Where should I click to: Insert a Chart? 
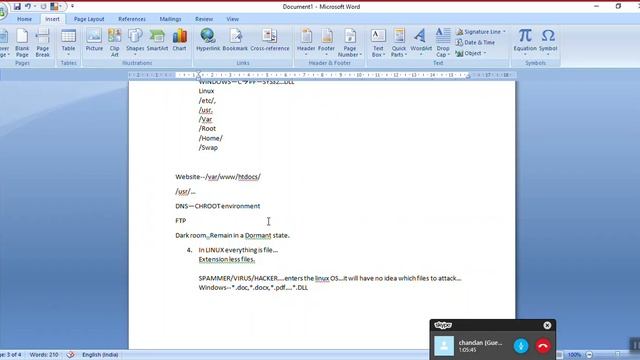179,40
